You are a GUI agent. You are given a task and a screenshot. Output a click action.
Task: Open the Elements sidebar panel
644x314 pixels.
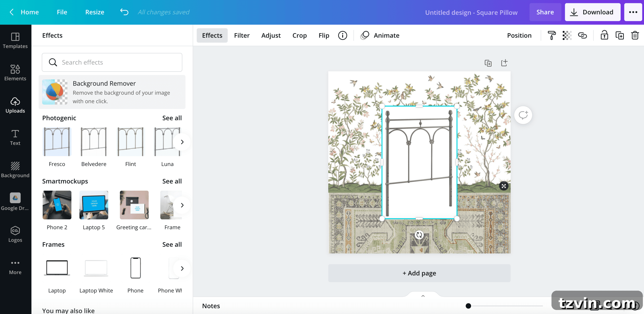pos(15,73)
